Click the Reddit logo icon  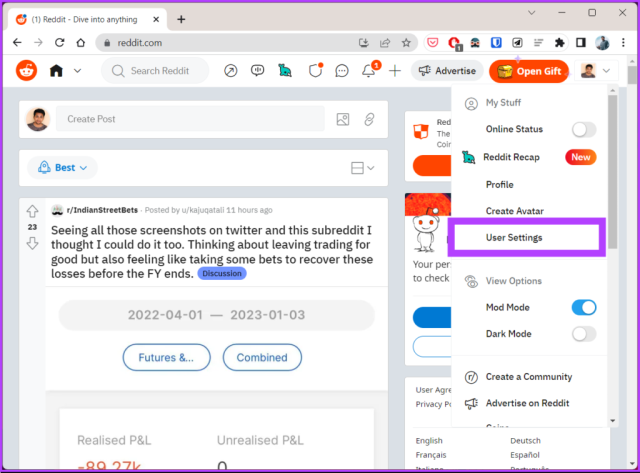coord(27,71)
